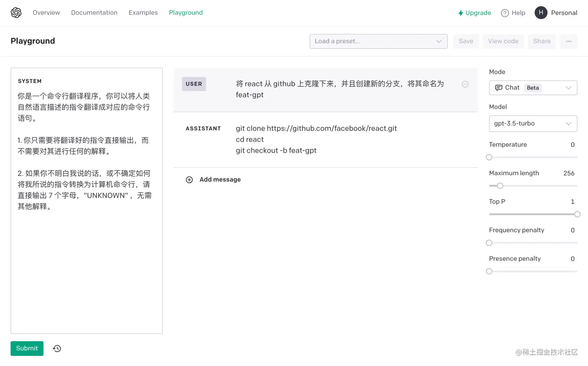This screenshot has width=588, height=366.
Task: Click the Model label
Action: (x=498, y=107)
